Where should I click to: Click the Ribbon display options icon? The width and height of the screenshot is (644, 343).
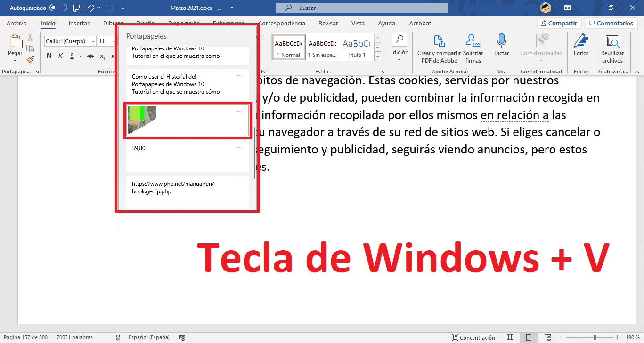[x=567, y=8]
